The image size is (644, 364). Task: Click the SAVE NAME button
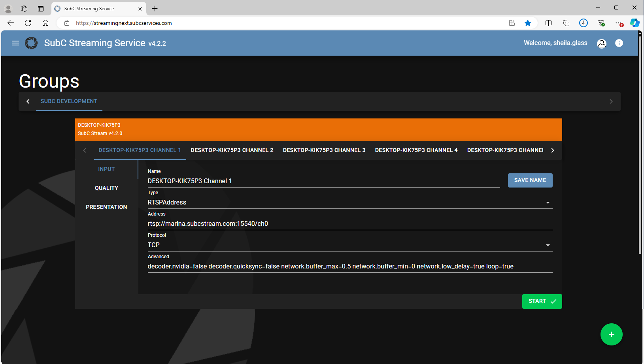point(530,180)
